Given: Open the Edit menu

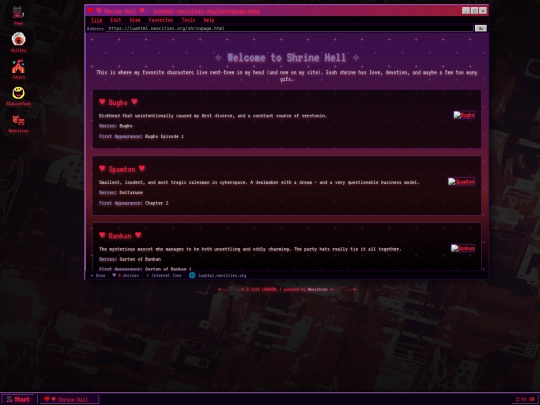Looking at the screenshot, I should pos(116,20).
